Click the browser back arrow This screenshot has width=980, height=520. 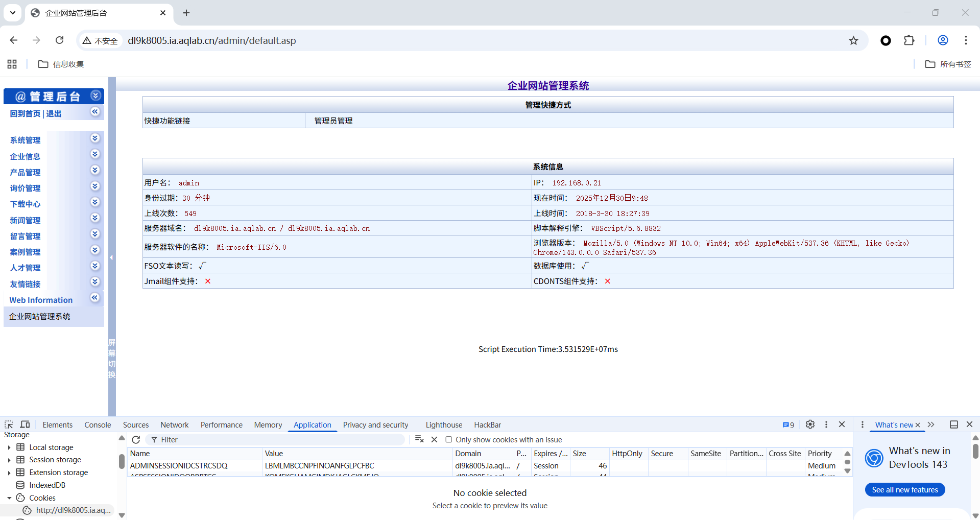[14, 40]
